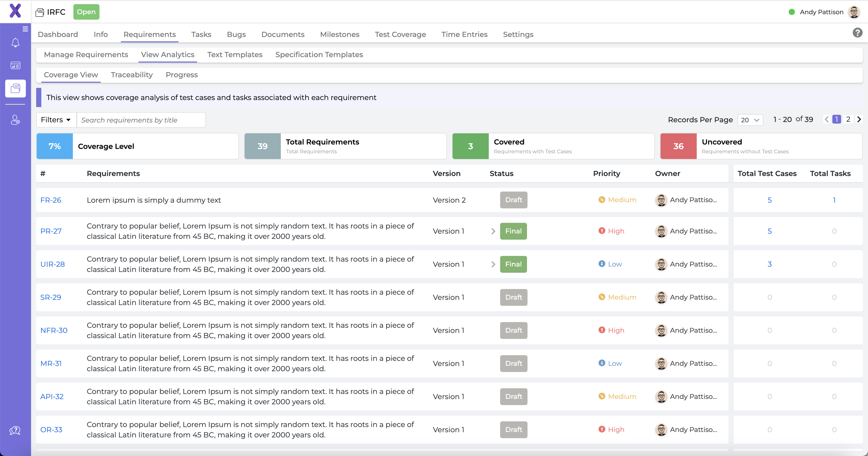868x456 pixels.
Task: Click the green Open status button
Action: click(86, 12)
